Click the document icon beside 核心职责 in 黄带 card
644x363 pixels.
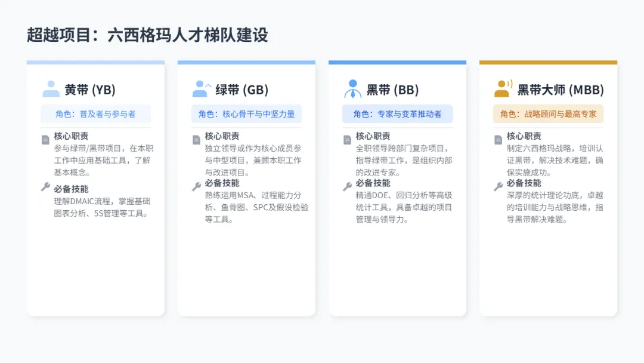(45, 140)
